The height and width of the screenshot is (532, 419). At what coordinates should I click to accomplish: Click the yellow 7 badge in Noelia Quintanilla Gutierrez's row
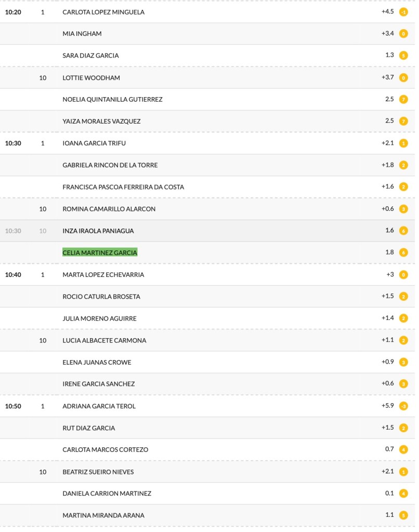(403, 99)
